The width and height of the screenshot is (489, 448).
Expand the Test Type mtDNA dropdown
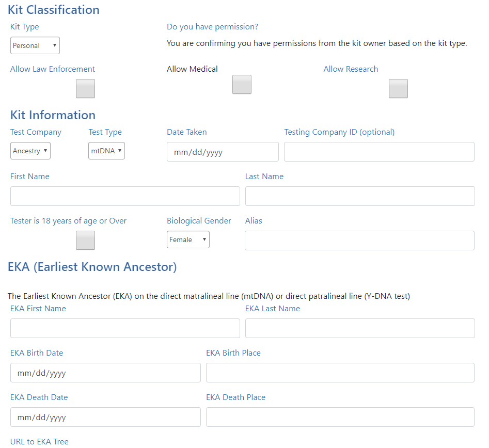click(x=107, y=151)
